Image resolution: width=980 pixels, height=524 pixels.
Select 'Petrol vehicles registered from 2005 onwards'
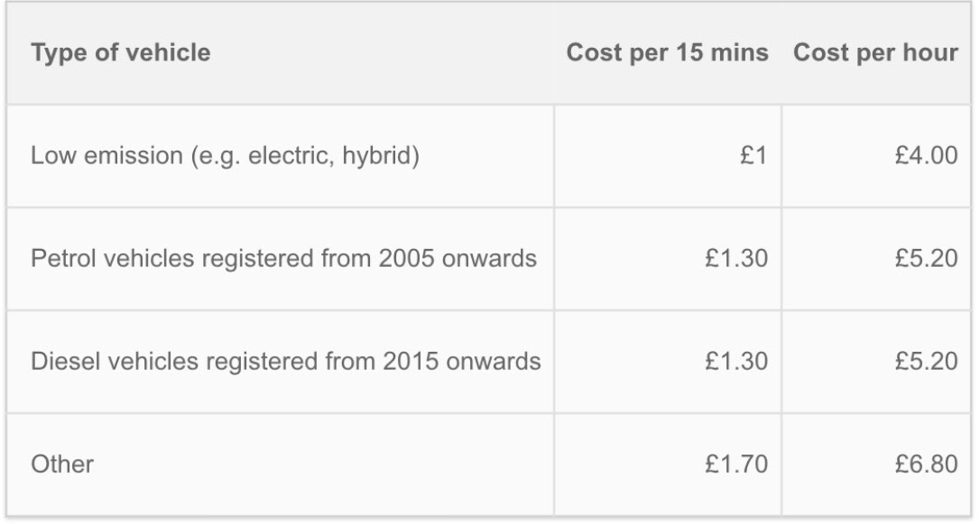pos(283,259)
